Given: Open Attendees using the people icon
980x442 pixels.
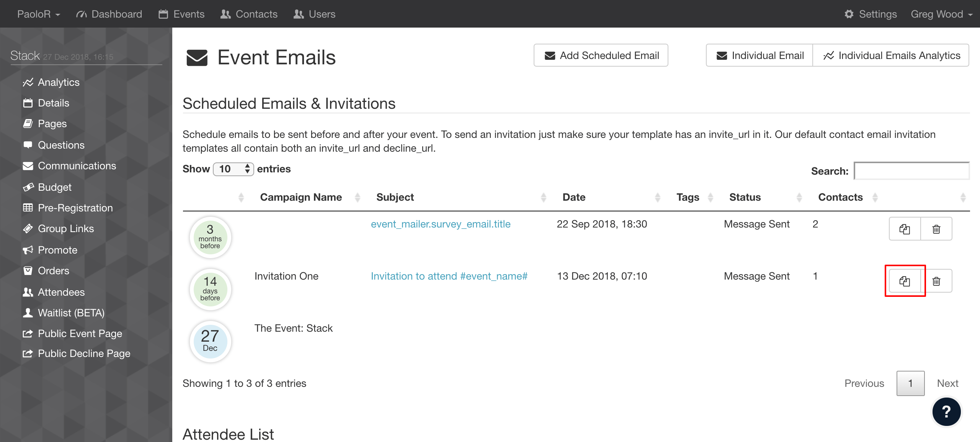Looking at the screenshot, I should (x=28, y=292).
